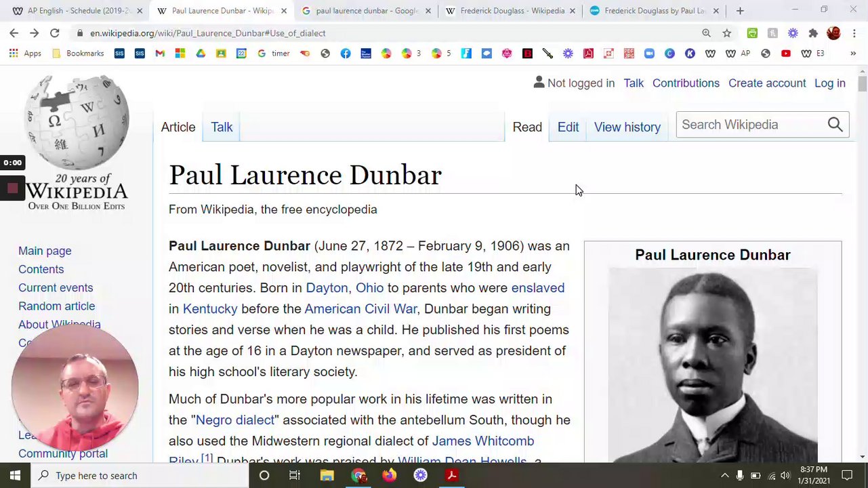Open the W AP Wikipedia bookmark
Viewport: 868px width, 488px height.
[738, 54]
